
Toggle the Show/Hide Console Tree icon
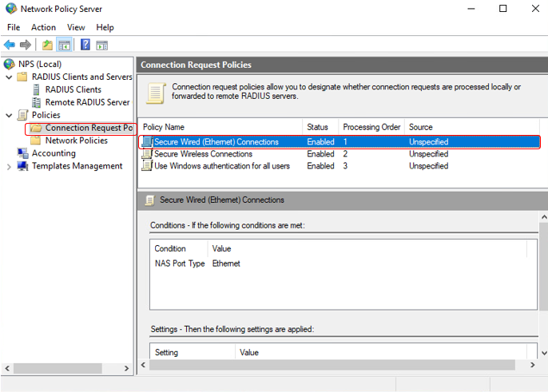[x=64, y=45]
